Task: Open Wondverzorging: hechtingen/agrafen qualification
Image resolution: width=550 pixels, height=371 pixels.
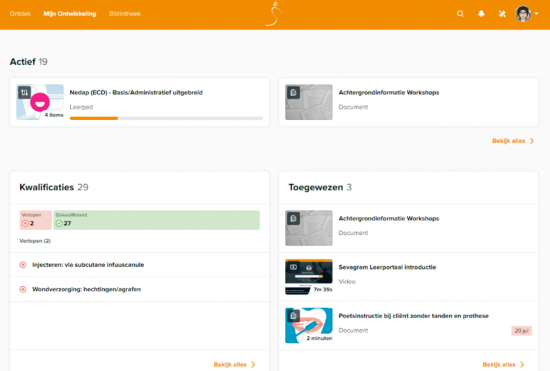Action: coord(87,289)
